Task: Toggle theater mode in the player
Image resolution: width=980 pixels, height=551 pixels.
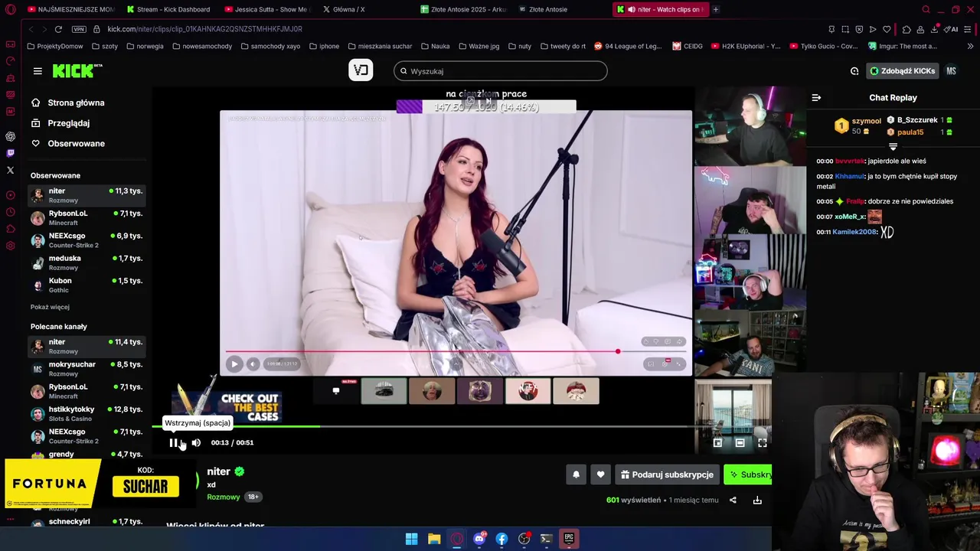Action: pyautogui.click(x=740, y=442)
